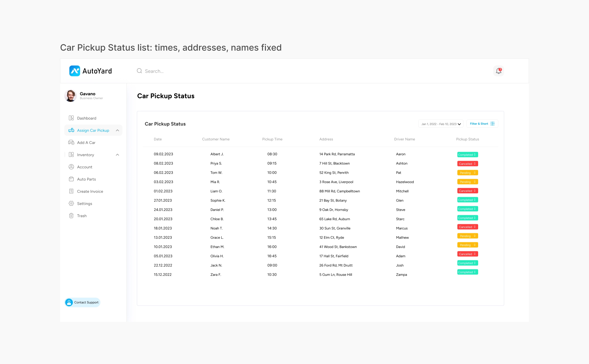Select driver name Hazelwood
The width and height of the screenshot is (589, 364).
(x=405, y=182)
